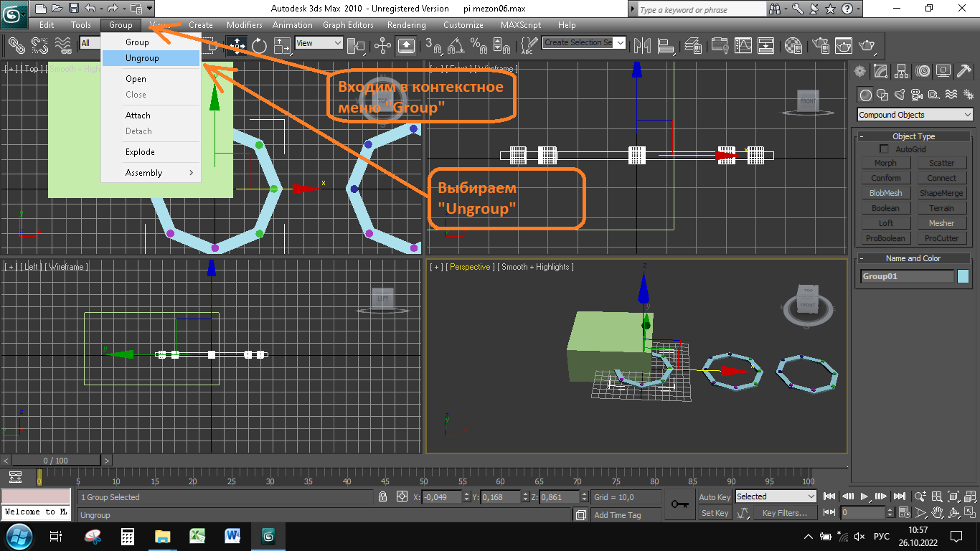The image size is (980, 551).
Task: Open the Selected key filter dropdown
Action: click(776, 496)
